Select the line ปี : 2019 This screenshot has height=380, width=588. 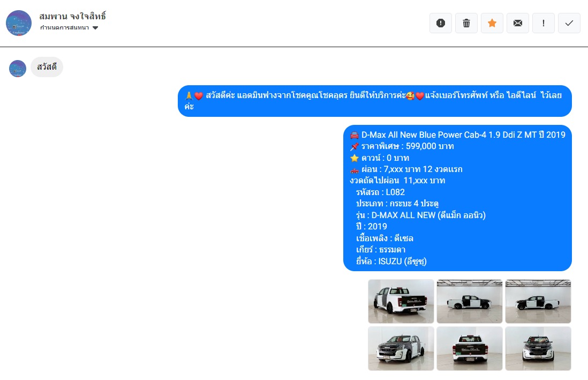372,226
